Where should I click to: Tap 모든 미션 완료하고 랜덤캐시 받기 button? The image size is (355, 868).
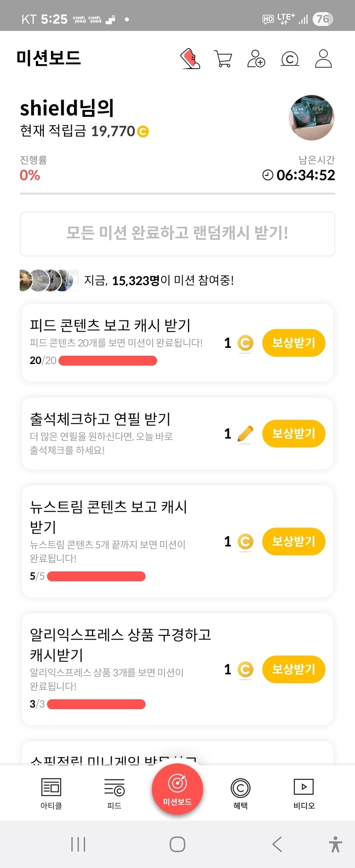pyautogui.click(x=177, y=234)
